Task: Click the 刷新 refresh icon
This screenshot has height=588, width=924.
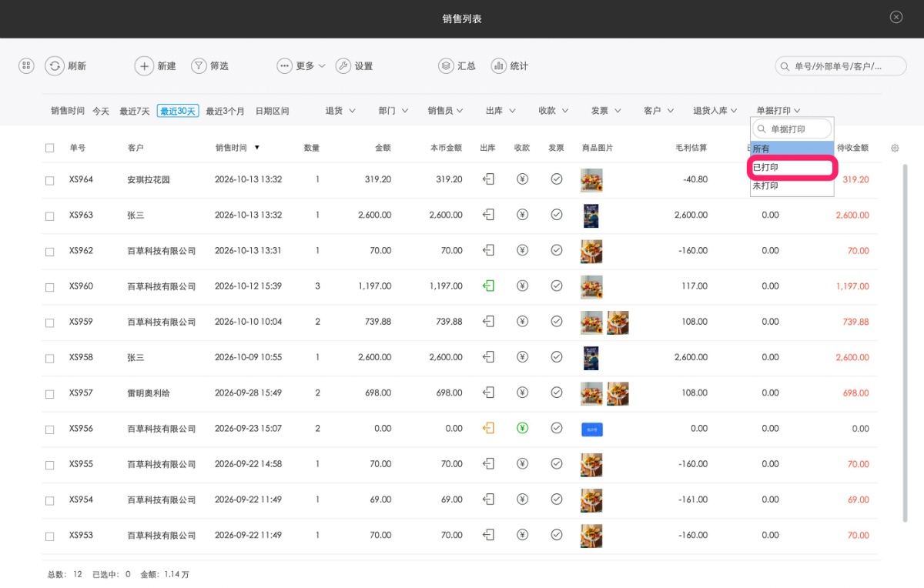Action: (54, 66)
